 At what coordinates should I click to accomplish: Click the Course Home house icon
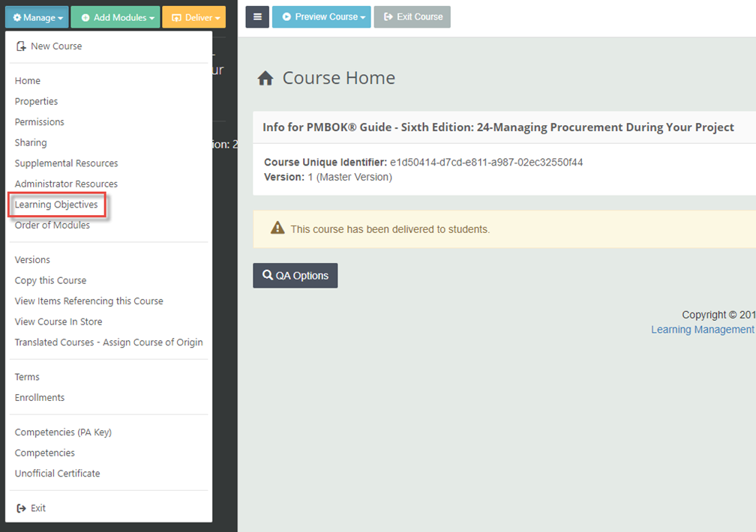click(x=265, y=79)
